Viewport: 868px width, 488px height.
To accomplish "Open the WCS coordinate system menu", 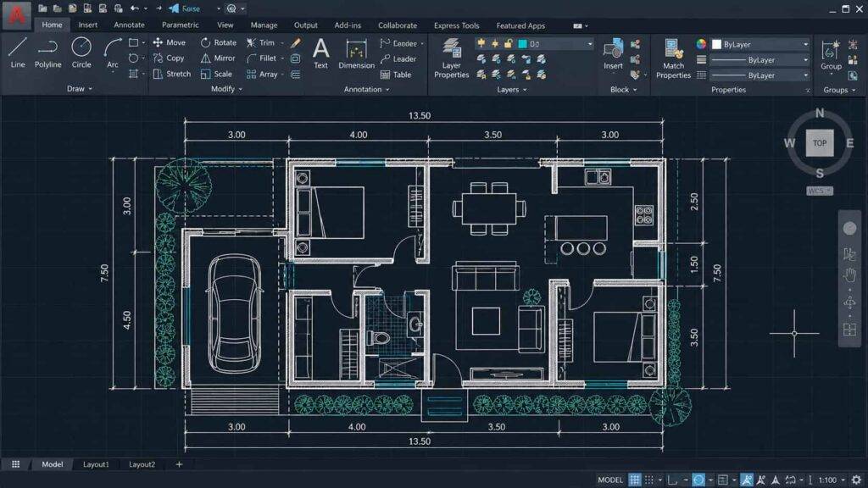I will (820, 191).
